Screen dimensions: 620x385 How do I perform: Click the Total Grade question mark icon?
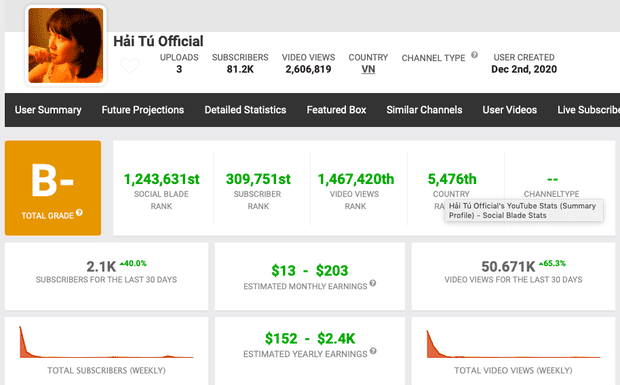(x=79, y=213)
